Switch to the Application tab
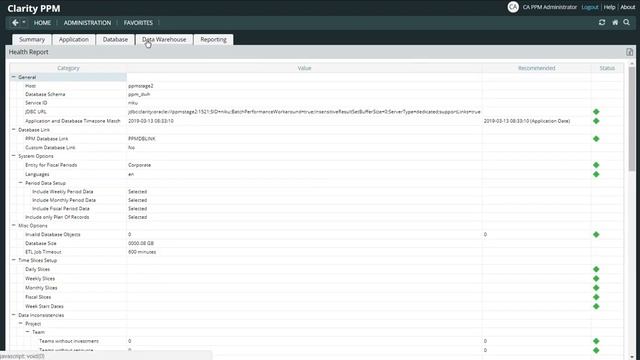 click(73, 40)
